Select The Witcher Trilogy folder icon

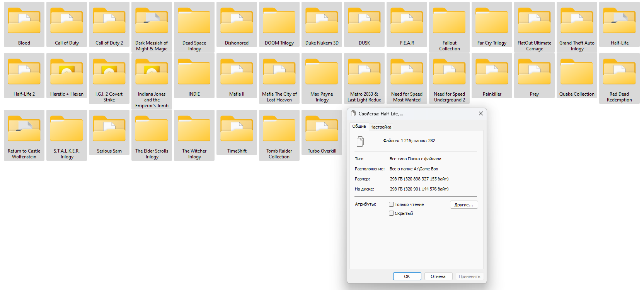[194, 129]
